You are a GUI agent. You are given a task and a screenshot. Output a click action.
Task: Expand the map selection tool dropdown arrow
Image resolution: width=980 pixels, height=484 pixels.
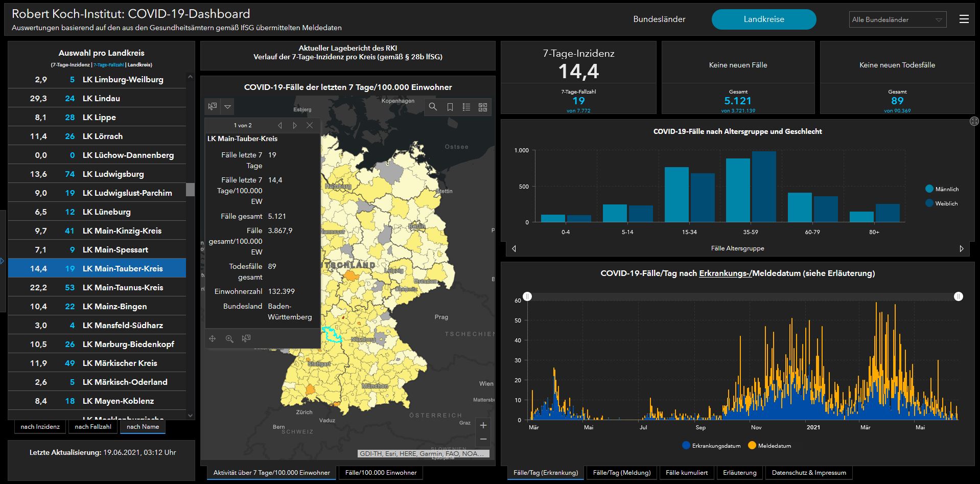[228, 107]
